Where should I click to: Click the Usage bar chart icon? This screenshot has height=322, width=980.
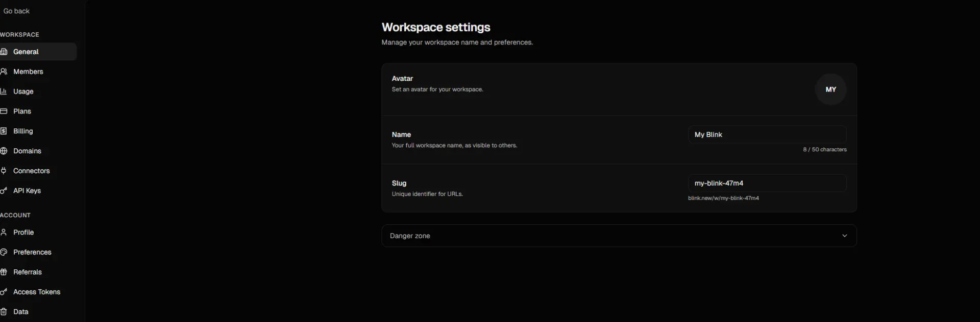pyautogui.click(x=3, y=91)
